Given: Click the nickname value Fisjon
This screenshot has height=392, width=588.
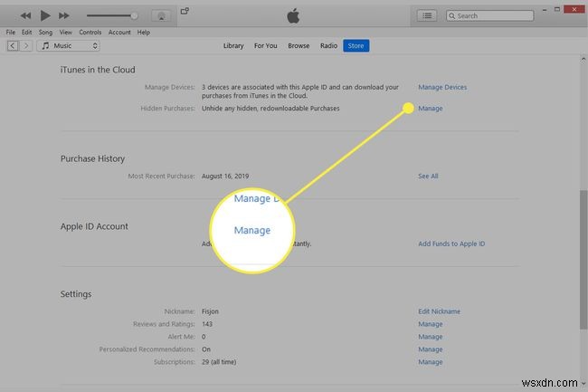Looking at the screenshot, I should pos(210,311).
